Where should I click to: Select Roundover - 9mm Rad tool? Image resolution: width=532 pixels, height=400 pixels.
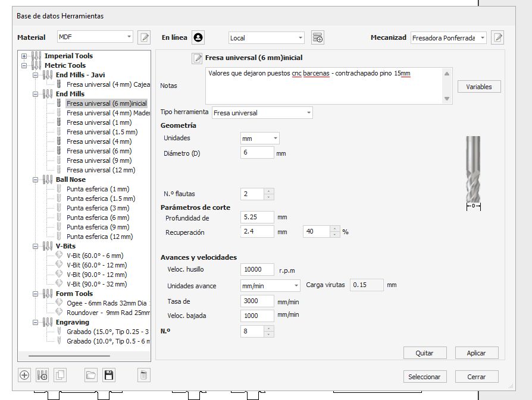[108, 313]
